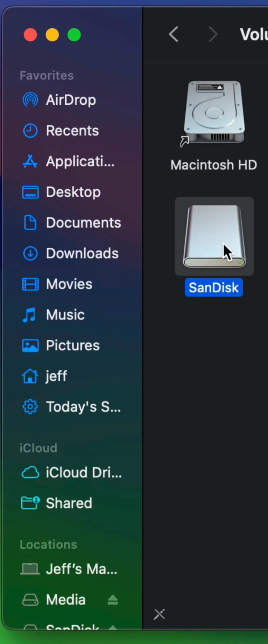Open the Applications sidebar icon
268x644 pixels.
click(x=30, y=161)
